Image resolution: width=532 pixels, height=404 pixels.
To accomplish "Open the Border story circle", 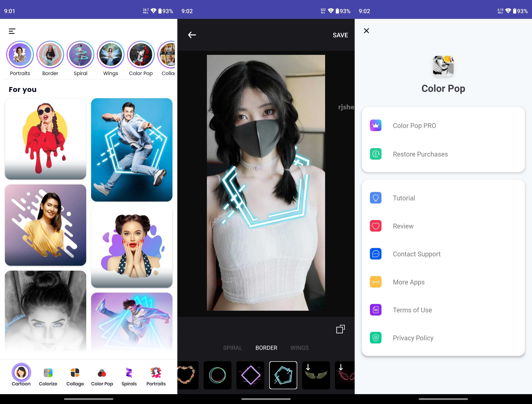I will coord(50,55).
